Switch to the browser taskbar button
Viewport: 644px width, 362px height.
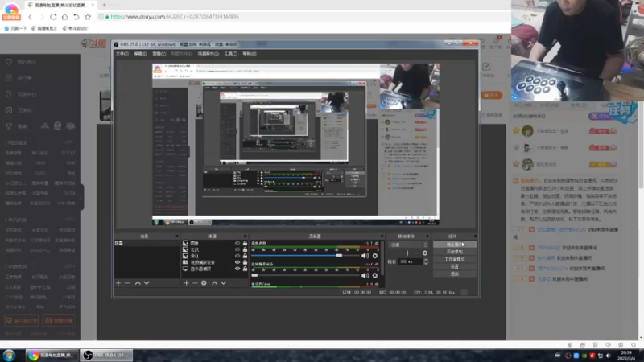(52, 355)
